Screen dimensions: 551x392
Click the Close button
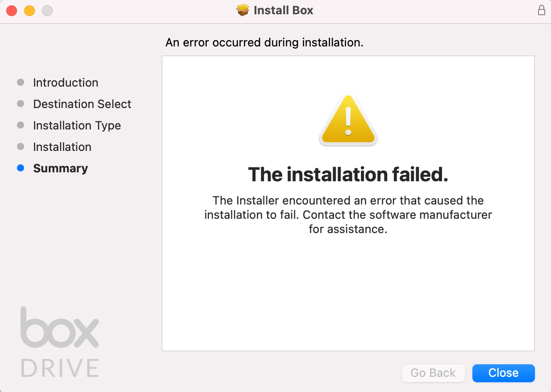tap(503, 373)
